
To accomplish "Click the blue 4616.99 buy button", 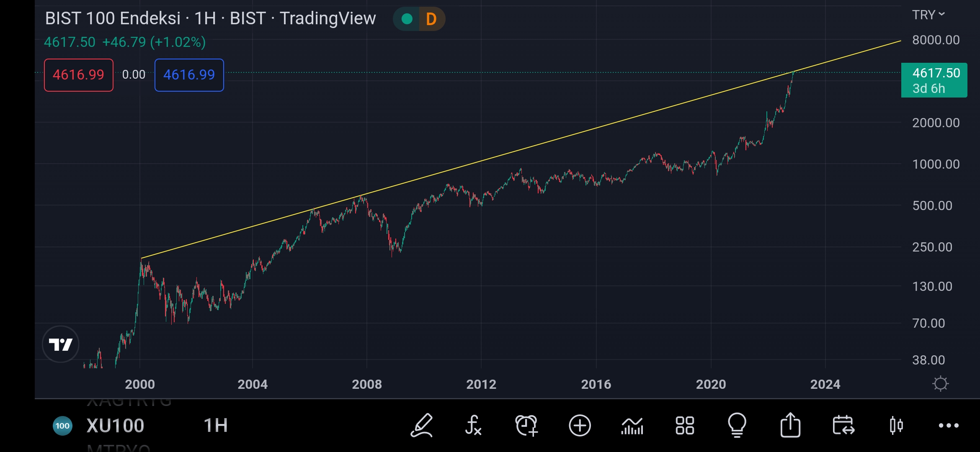I will coord(189,75).
